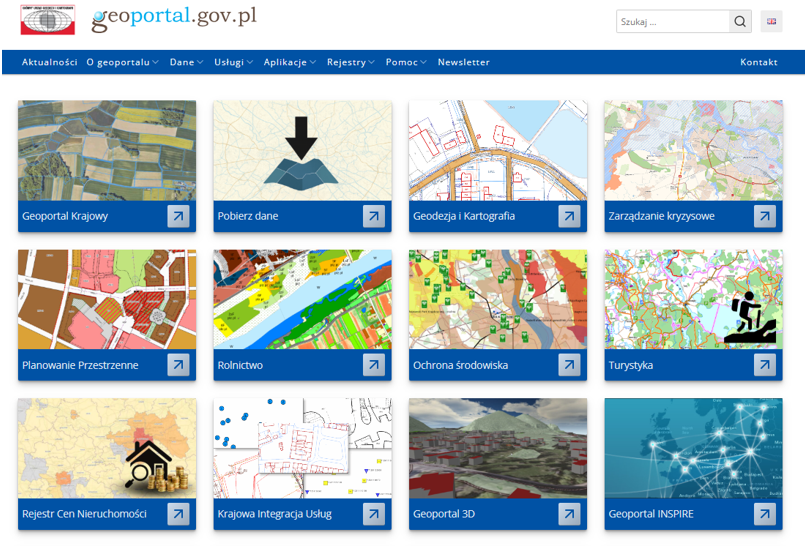Expand the Pomoc dropdown menu
This screenshot has width=807, height=550.
coord(406,62)
